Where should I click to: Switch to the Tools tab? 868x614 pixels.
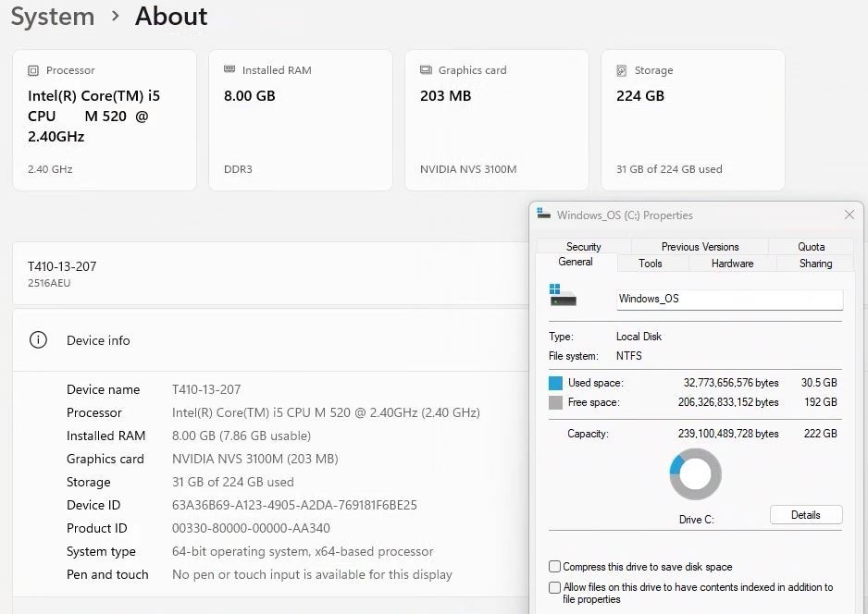point(651,264)
